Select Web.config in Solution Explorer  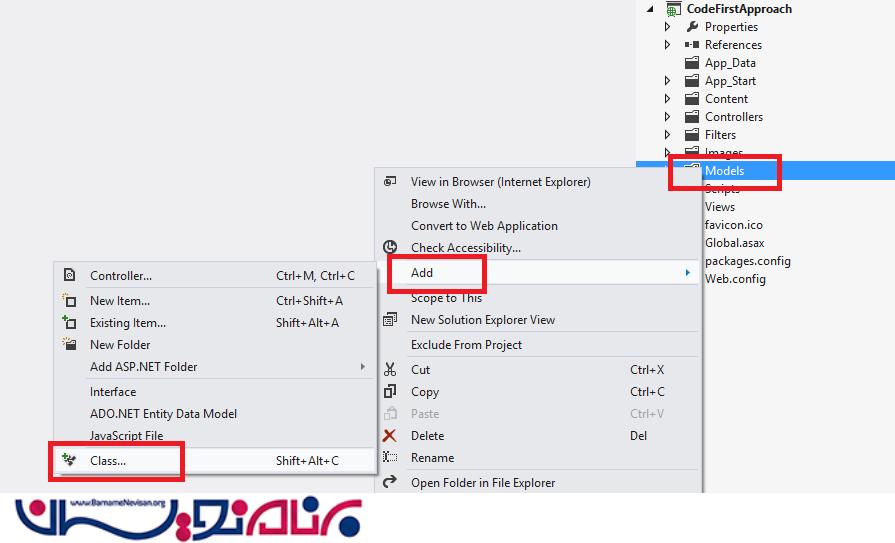(735, 279)
